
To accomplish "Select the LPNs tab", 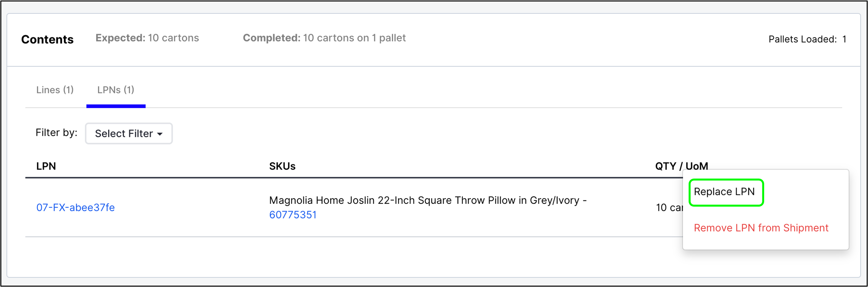I will coord(116,90).
